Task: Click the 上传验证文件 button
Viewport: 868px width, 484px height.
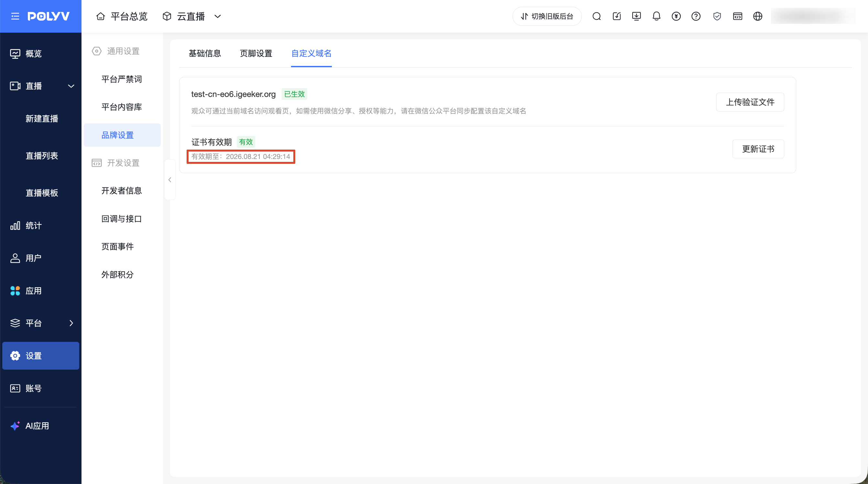Action: (x=750, y=102)
